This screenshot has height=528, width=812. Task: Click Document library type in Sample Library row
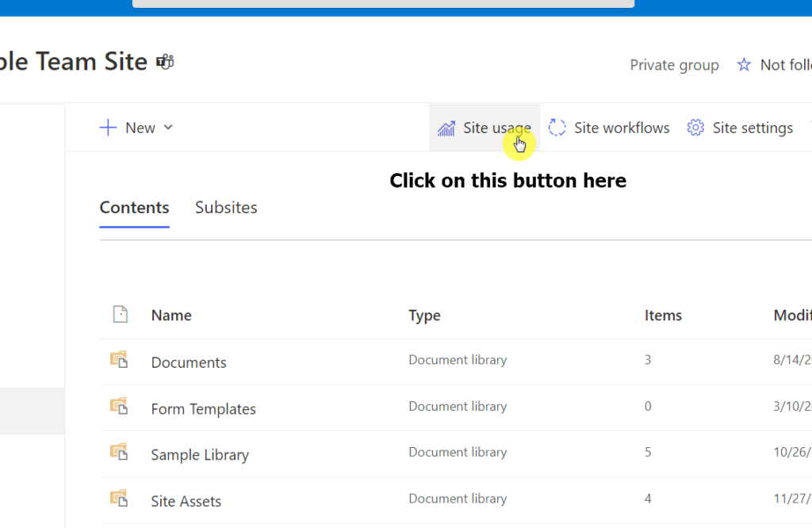tap(458, 452)
